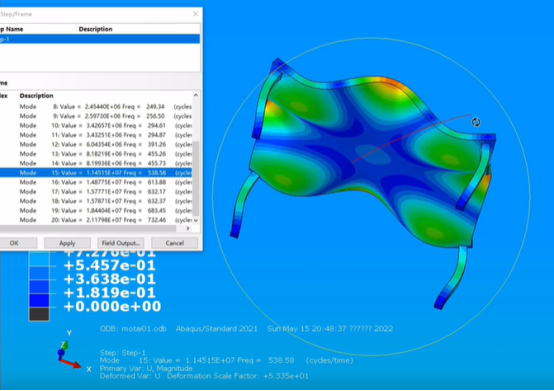
Task: Click the rotate view cursor icon
Action: coord(476,122)
